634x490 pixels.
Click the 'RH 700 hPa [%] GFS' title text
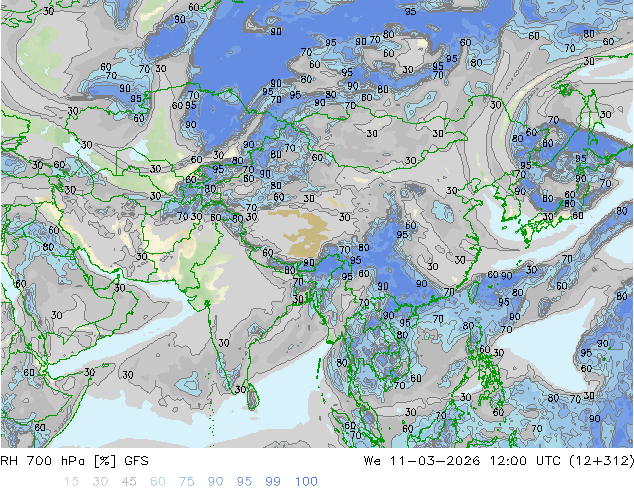[74, 461]
